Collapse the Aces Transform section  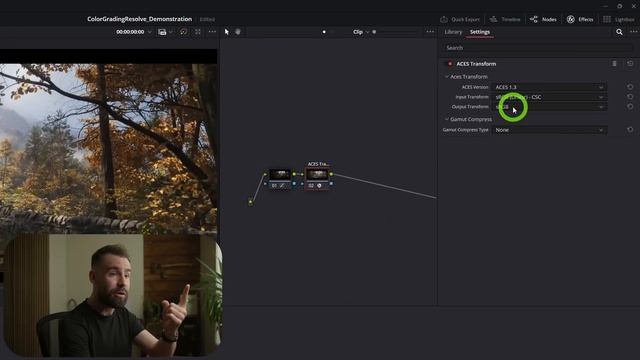coord(447,76)
